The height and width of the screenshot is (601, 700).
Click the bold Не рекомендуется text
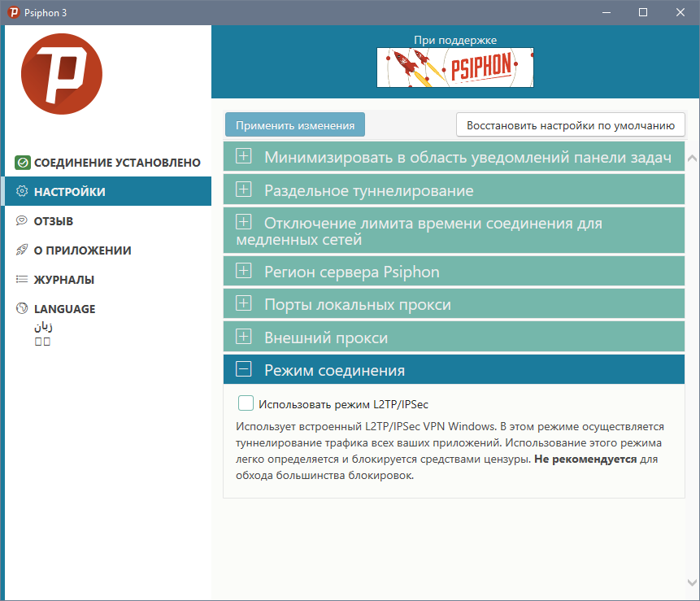585,459
